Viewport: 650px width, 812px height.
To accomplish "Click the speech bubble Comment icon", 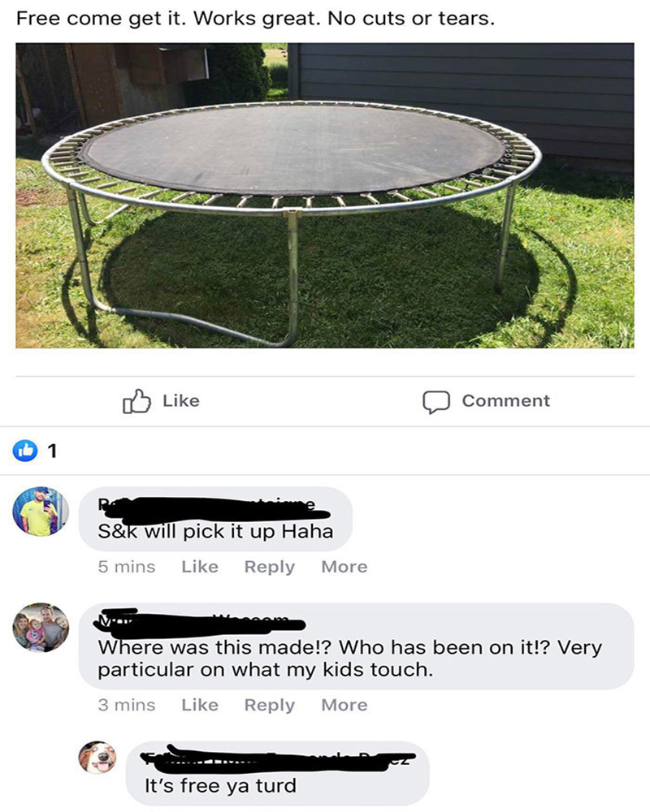I will [436, 402].
